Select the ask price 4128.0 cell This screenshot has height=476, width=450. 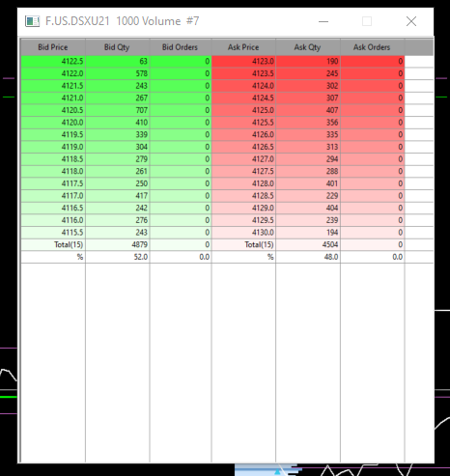tap(243, 183)
